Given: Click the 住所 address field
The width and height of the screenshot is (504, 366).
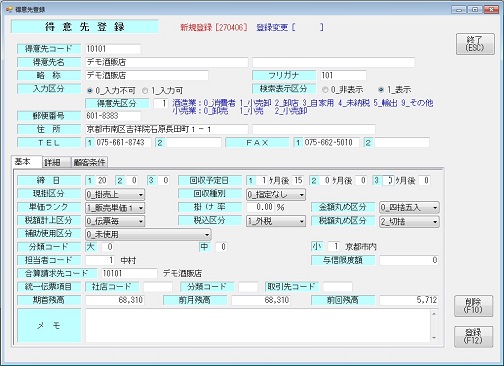Looking at the screenshot, I should coord(167,129).
